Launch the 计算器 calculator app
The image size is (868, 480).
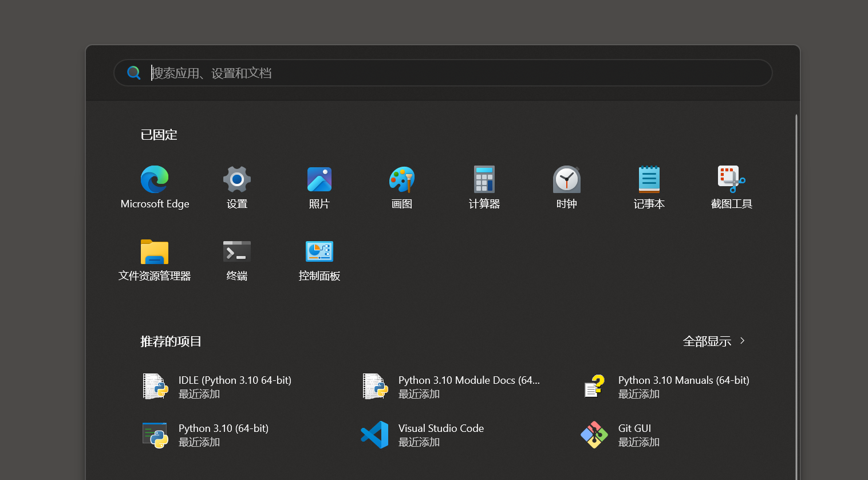484,187
